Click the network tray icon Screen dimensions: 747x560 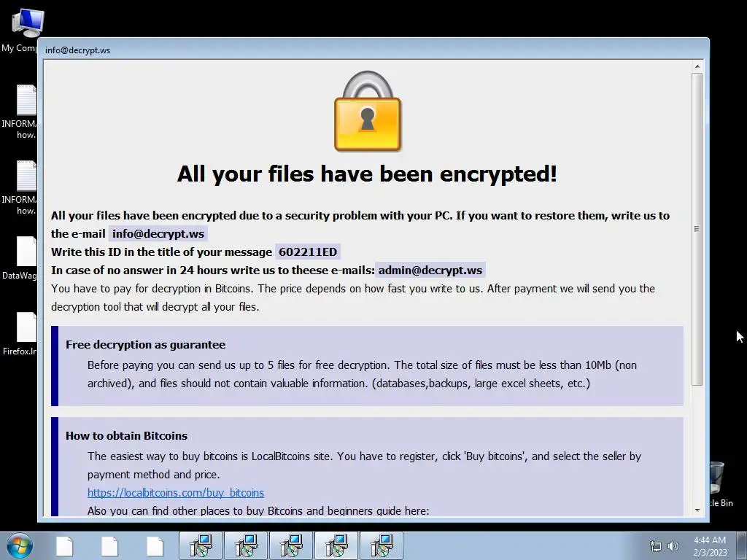[x=656, y=546]
